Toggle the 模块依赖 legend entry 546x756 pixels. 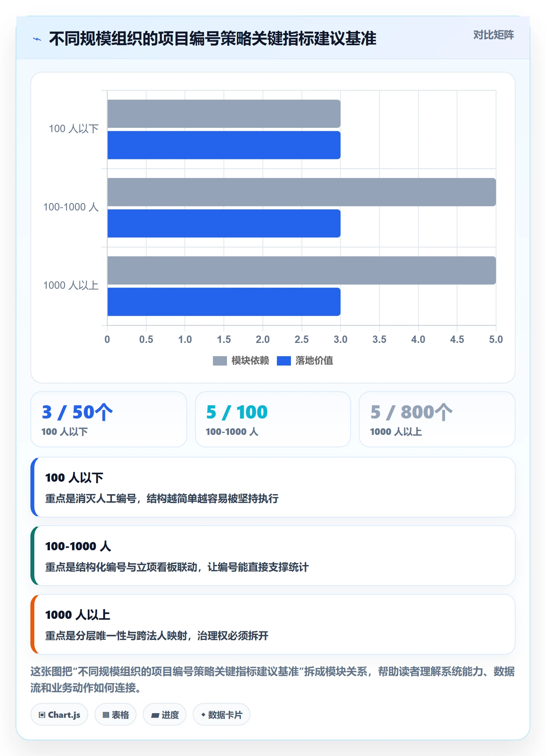241,360
